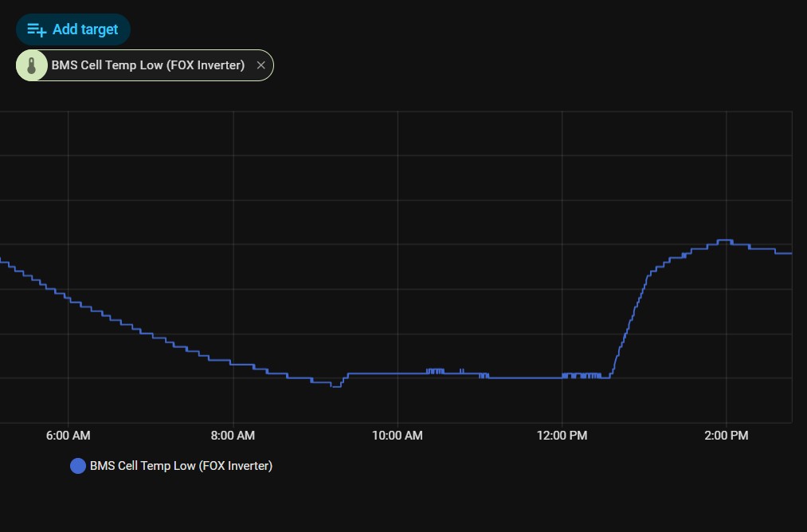Image resolution: width=807 pixels, height=532 pixels.
Task: Click the line where it crosses 6:00 AM gridline
Action: coord(69,299)
